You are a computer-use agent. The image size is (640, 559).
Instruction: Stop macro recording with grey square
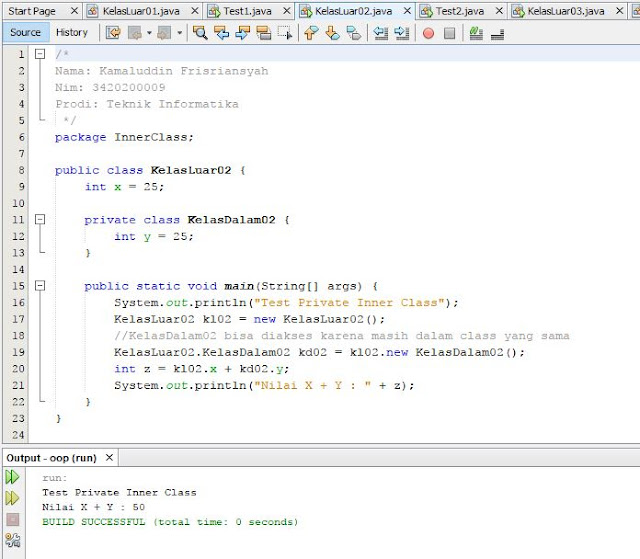(x=449, y=33)
